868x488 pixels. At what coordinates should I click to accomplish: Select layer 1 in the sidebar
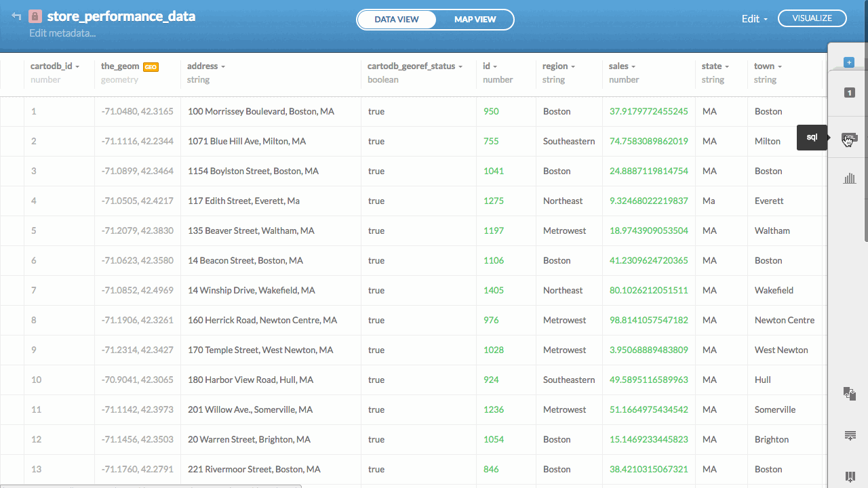pyautogui.click(x=849, y=93)
